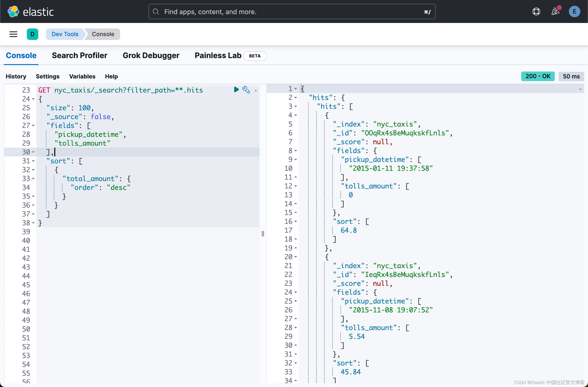Collapse the fields array fold at line 27
Screen dimensions: 588x387
click(33, 126)
